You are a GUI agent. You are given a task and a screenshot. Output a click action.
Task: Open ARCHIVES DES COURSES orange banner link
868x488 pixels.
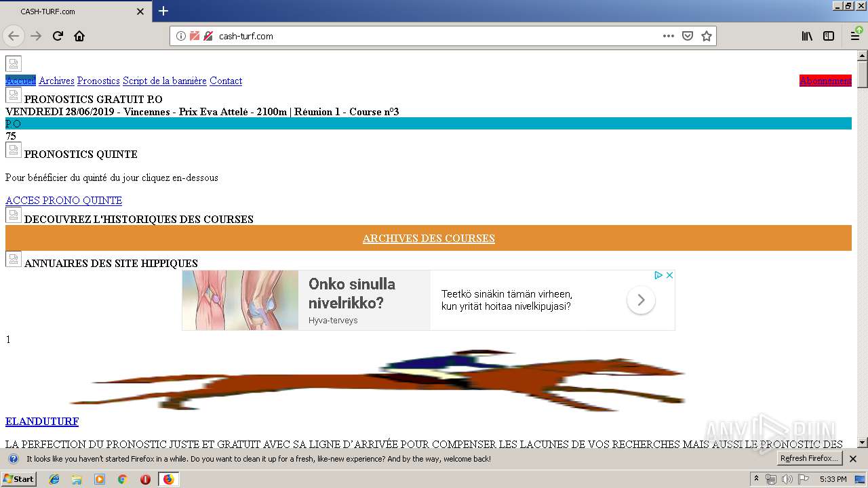[x=429, y=239]
